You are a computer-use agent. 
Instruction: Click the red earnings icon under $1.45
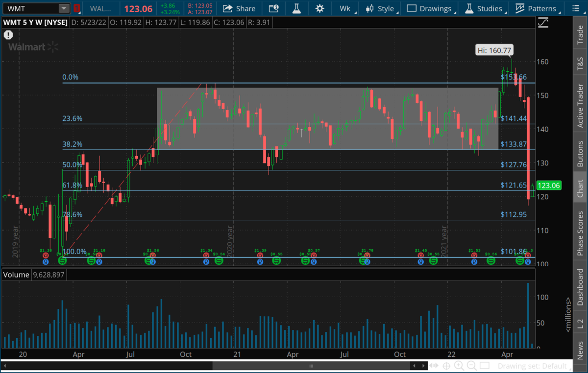coord(420,255)
